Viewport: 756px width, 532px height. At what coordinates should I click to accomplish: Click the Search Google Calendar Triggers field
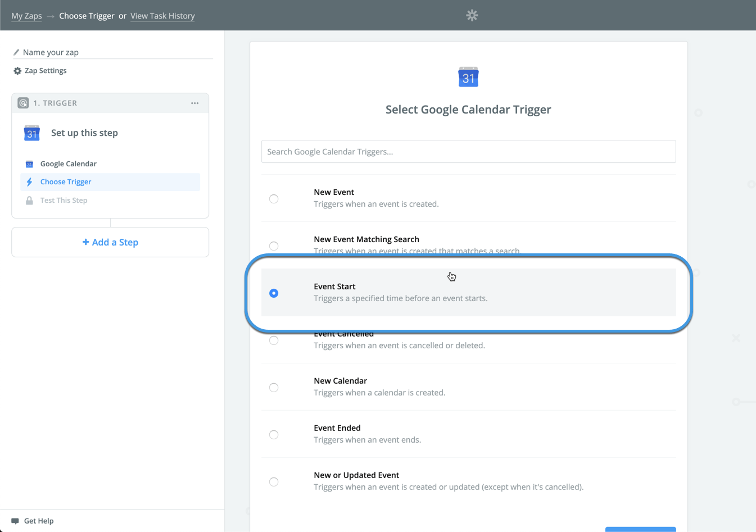pyautogui.click(x=468, y=152)
